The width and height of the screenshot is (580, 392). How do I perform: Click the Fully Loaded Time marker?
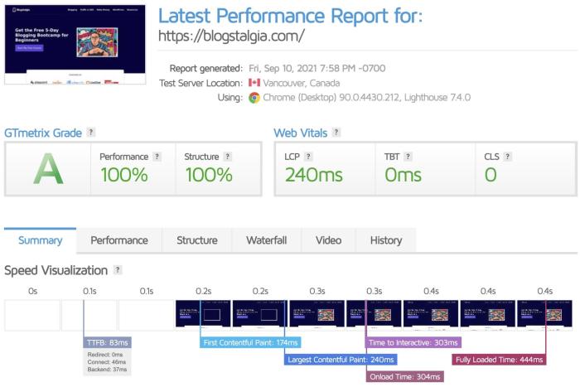pyautogui.click(x=499, y=360)
